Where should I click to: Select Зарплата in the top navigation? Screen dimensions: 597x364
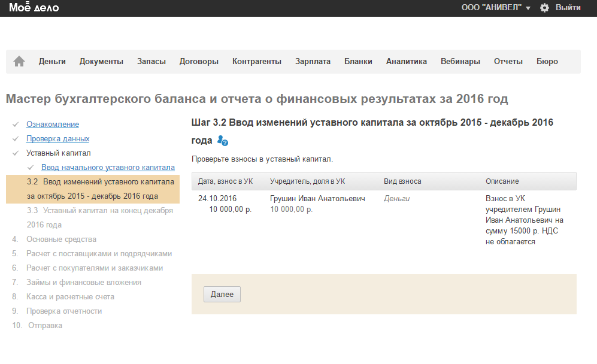313,61
